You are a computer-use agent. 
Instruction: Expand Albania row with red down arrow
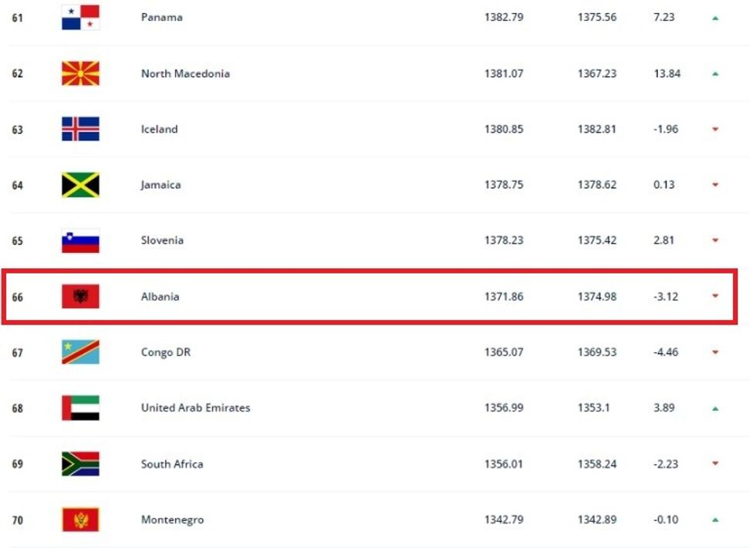pyautogui.click(x=715, y=296)
